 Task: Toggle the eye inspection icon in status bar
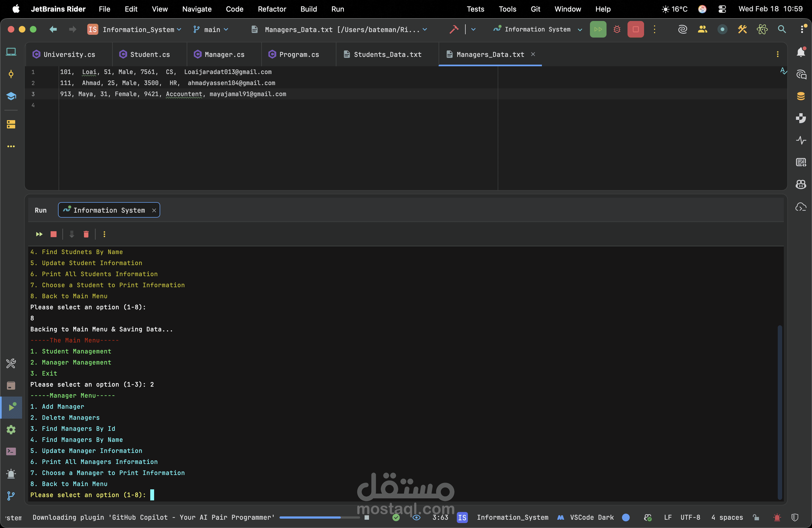[416, 518]
